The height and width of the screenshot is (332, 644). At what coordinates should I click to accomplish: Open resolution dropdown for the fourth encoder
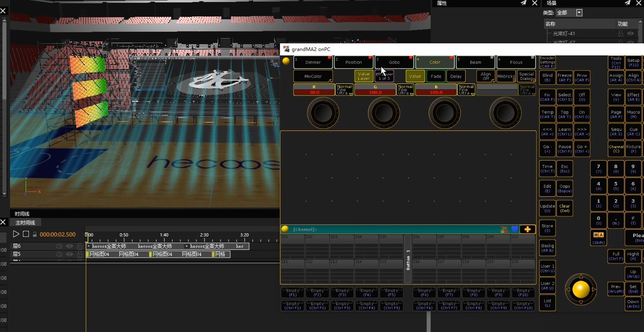coord(527,90)
